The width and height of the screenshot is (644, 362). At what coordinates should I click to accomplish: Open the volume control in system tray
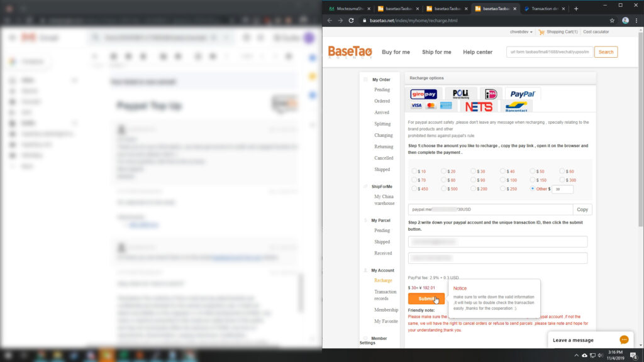pos(600,356)
